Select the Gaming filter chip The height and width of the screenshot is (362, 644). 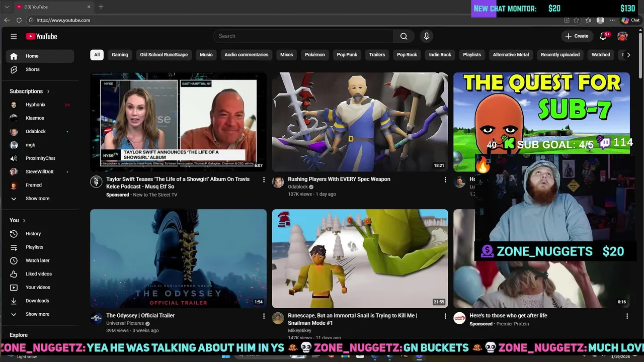(x=120, y=55)
